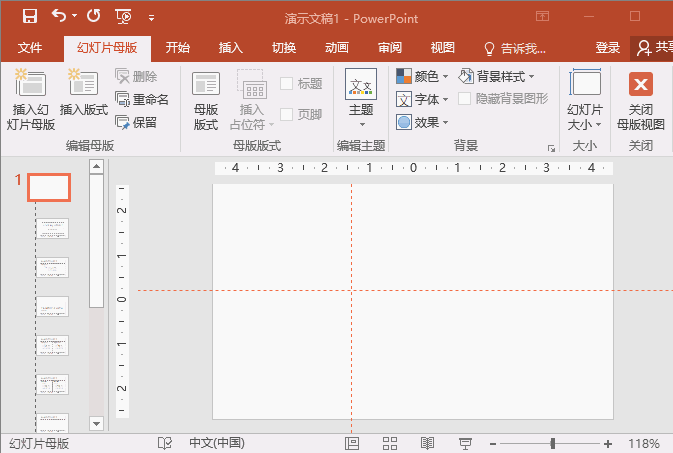Open Effects (效果) dropdown

[x=421, y=122]
